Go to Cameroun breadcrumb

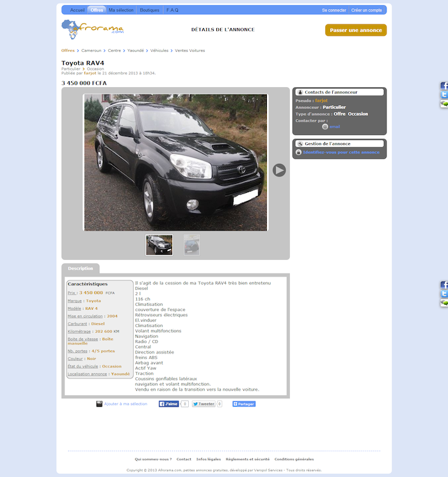[x=92, y=51]
